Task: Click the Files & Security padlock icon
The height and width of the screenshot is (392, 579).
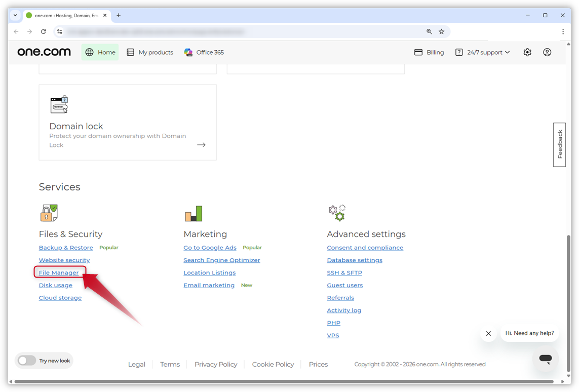Action: click(49, 213)
